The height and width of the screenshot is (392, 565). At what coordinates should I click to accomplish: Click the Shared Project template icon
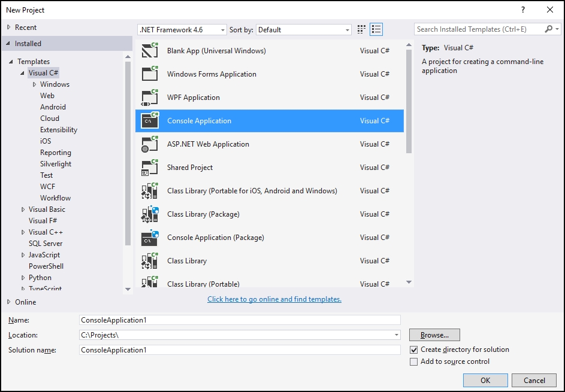[150, 168]
